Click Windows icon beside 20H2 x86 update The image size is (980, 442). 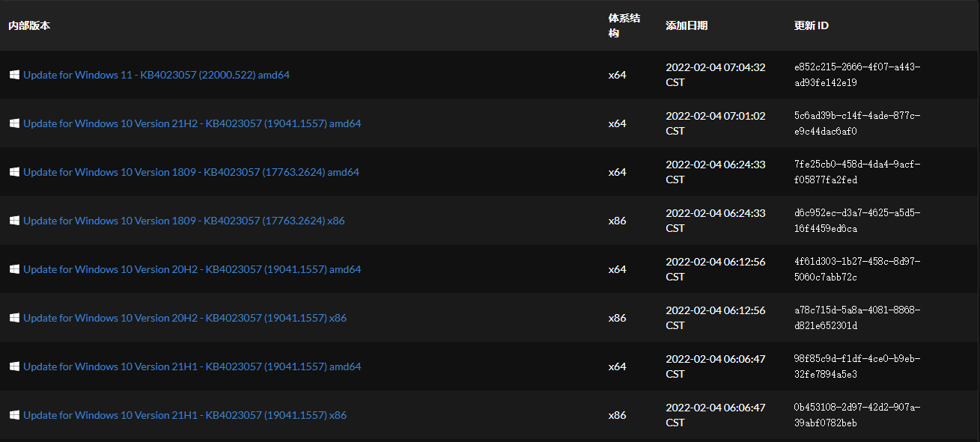click(14, 318)
